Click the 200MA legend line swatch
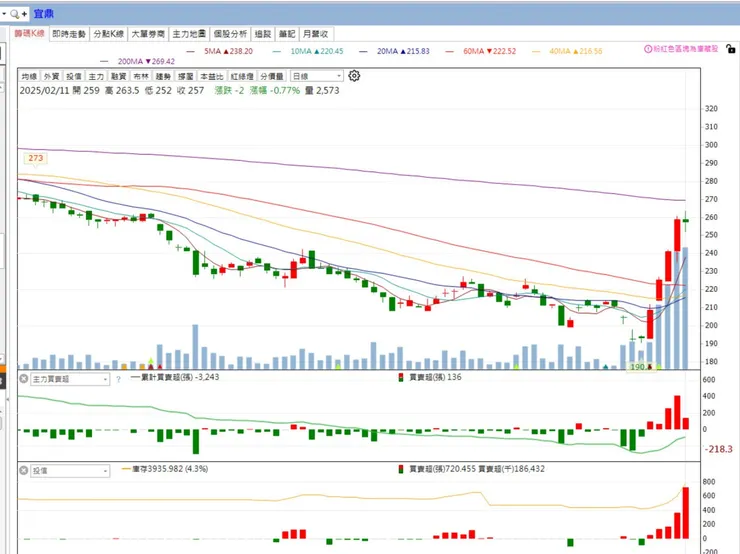740x554 pixels. click(104, 61)
